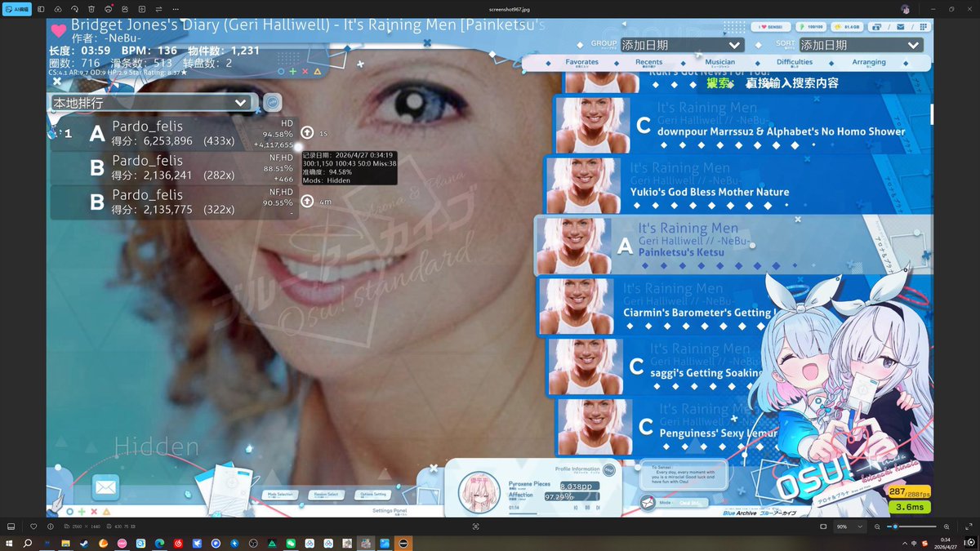Open the GROUP dropdown showing 添加日期

[682, 45]
